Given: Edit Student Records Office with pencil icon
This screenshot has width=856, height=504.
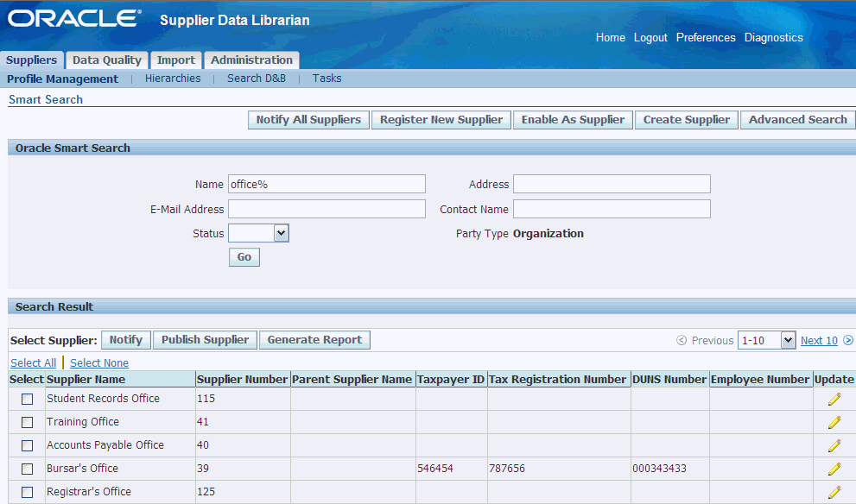Looking at the screenshot, I should (834, 400).
